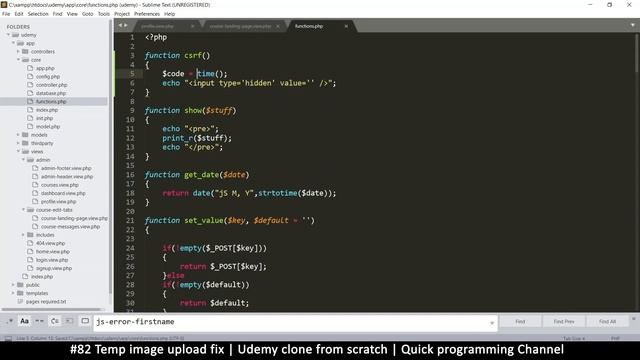Screen dimensions: 640x360
Task: Collapse the course-edit-tabs folder
Action: coord(23,210)
